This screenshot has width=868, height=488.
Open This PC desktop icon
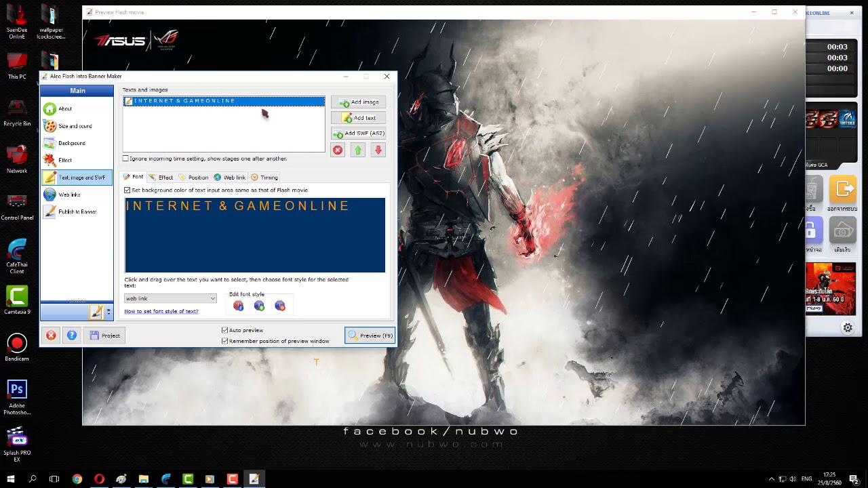[17, 66]
